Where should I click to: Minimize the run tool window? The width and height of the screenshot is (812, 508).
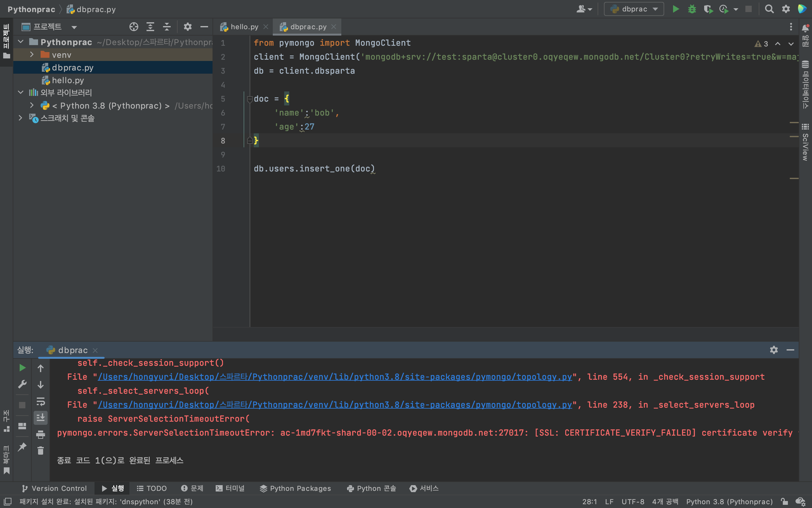[790, 350]
